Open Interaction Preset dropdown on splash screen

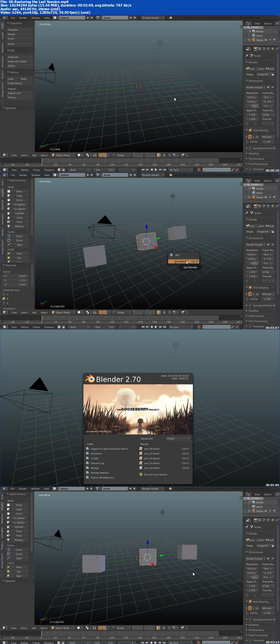point(178,439)
